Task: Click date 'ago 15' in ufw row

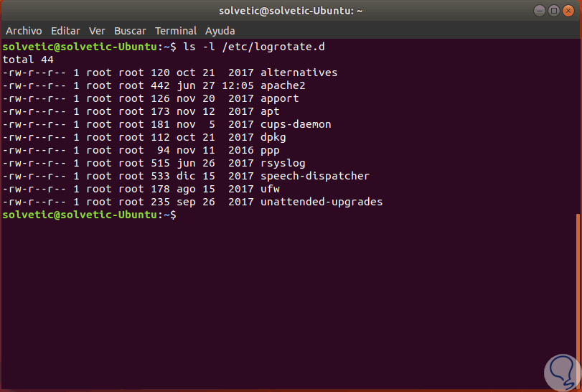Action: 196,189
